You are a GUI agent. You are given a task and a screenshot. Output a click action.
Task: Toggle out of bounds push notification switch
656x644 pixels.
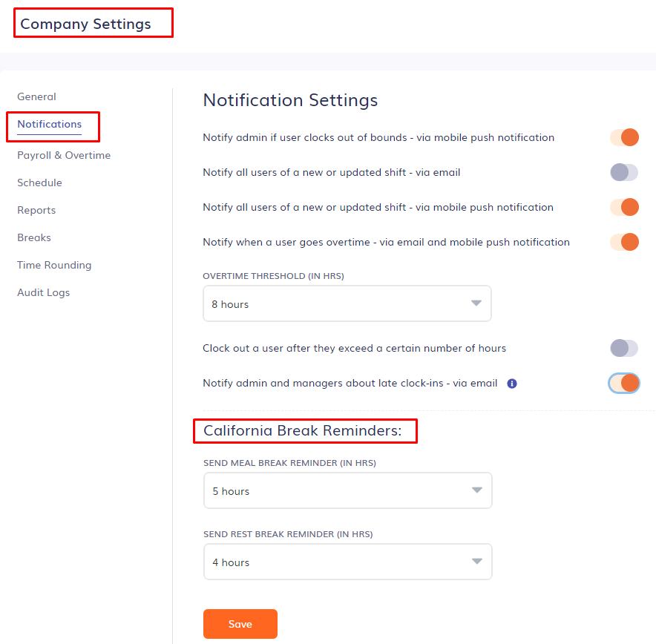coord(624,137)
